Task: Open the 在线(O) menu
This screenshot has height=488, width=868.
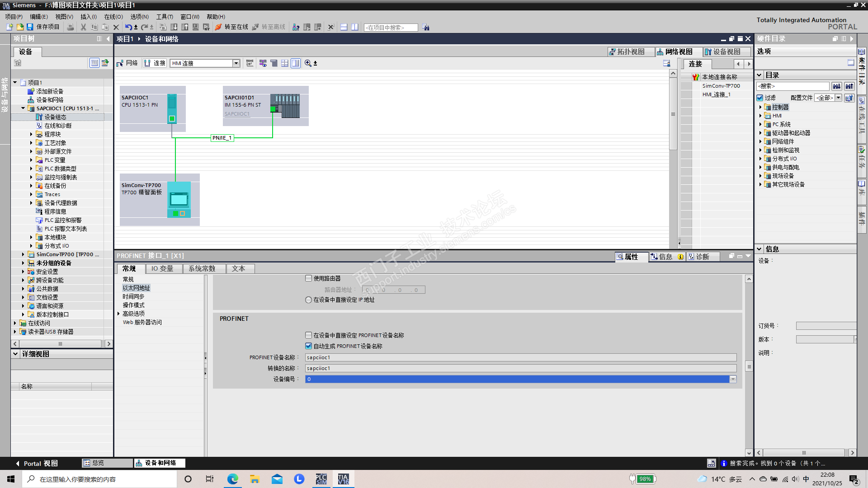Action: coord(113,17)
